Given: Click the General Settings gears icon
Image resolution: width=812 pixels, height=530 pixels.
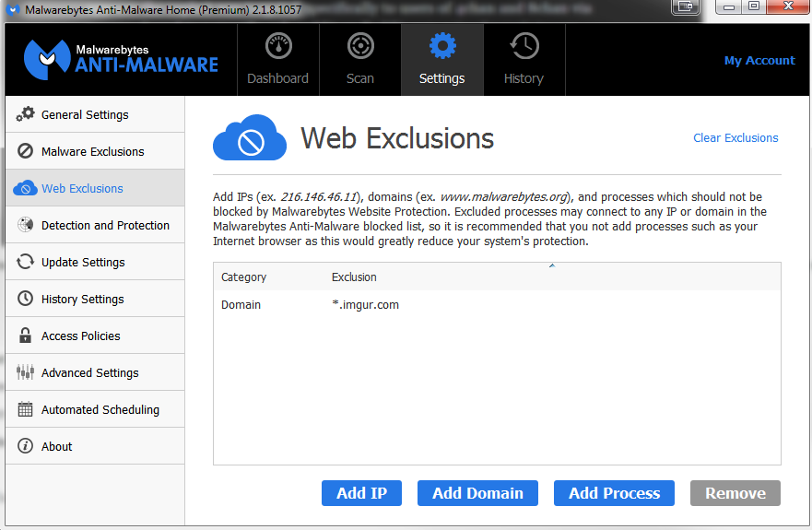Looking at the screenshot, I should point(25,114).
